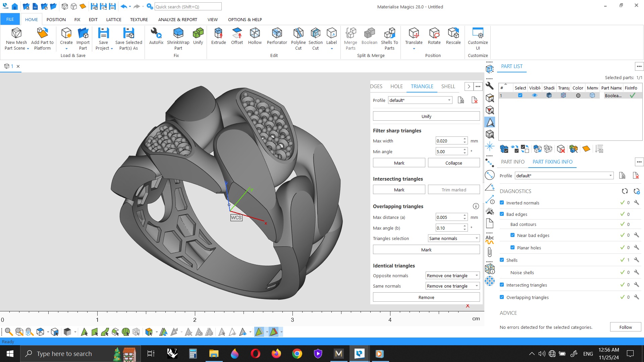
Task: Open the POSITION ribbon tab
Action: pos(56,19)
